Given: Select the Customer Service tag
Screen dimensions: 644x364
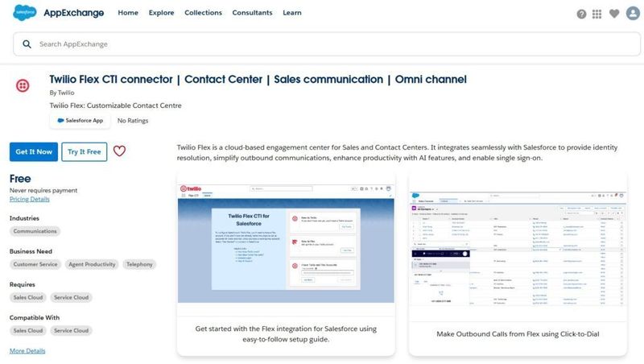Looking at the screenshot, I should point(35,264).
